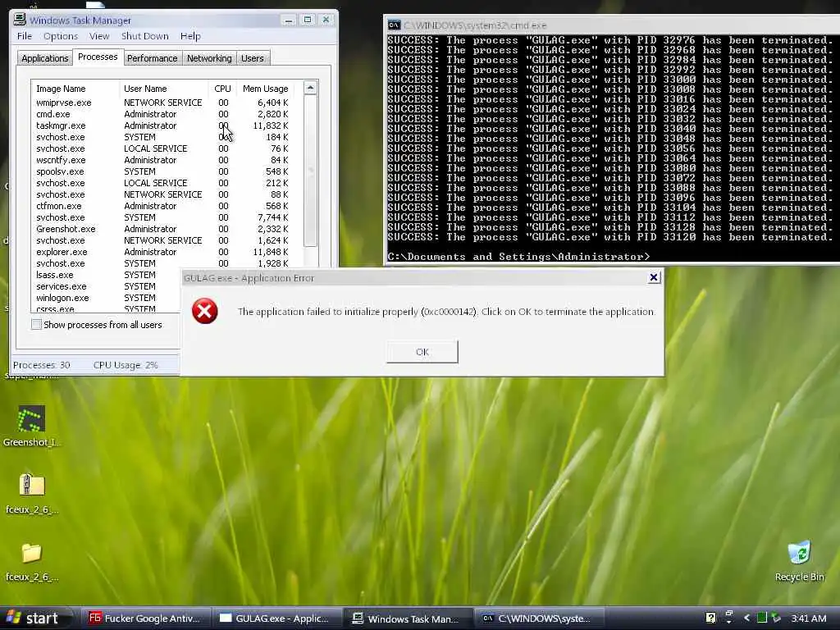The image size is (840, 630).
Task: Sort processes by Mem Usage column
Action: click(265, 89)
